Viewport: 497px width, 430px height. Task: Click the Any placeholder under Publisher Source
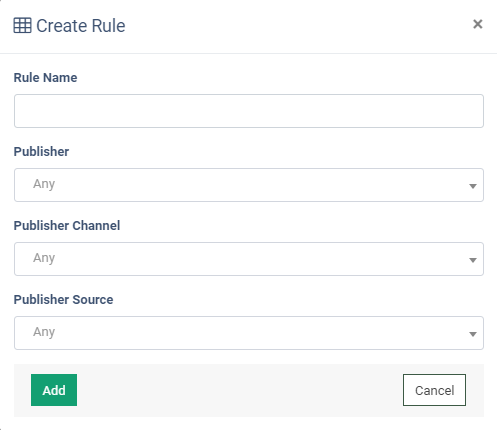(44, 332)
